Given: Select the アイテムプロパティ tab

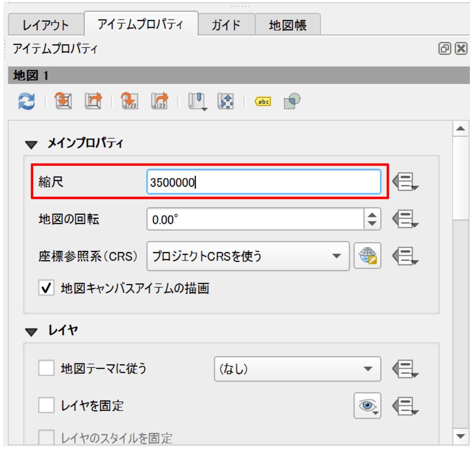Looking at the screenshot, I should tap(141, 24).
